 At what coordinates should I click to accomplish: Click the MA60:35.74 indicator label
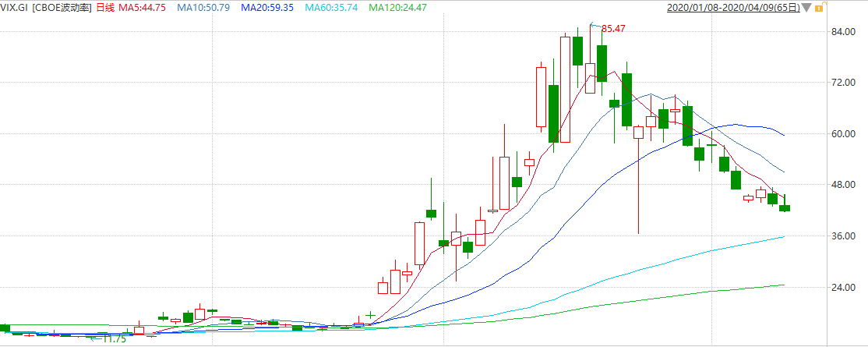click(x=332, y=8)
